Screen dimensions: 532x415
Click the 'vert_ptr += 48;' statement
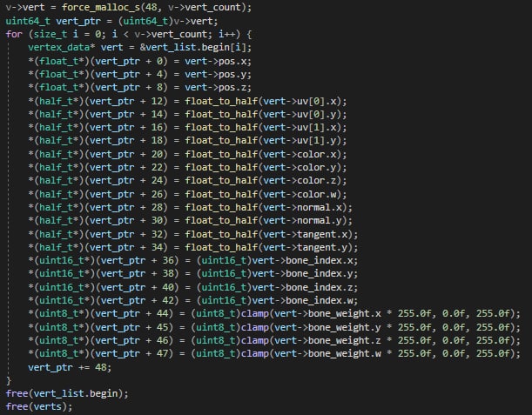click(70, 367)
